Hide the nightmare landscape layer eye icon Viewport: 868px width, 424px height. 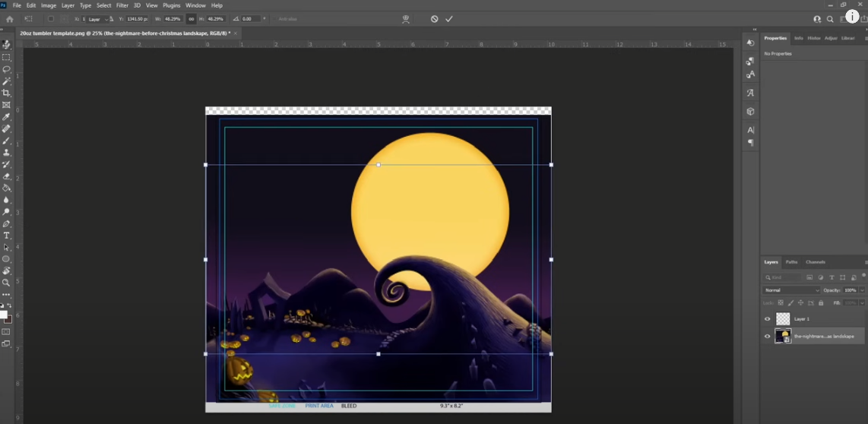click(767, 336)
